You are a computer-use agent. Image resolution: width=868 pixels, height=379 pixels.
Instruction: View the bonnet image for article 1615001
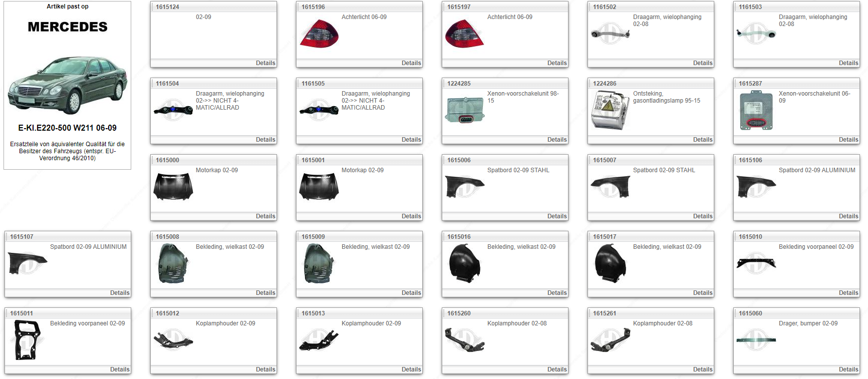pyautogui.click(x=319, y=187)
